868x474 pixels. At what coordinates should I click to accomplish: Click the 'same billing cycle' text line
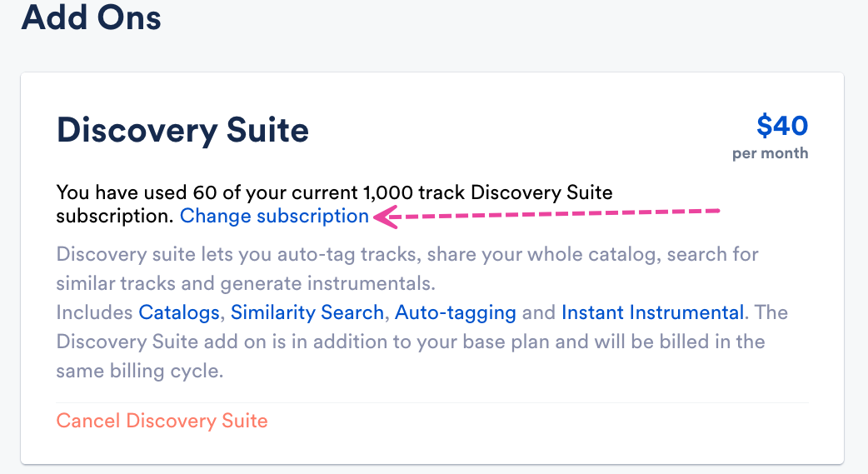(x=139, y=372)
